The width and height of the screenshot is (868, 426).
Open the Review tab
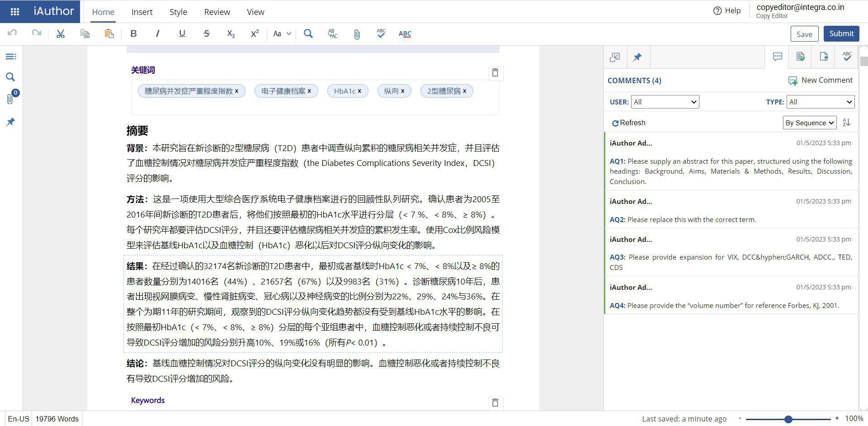tap(217, 12)
